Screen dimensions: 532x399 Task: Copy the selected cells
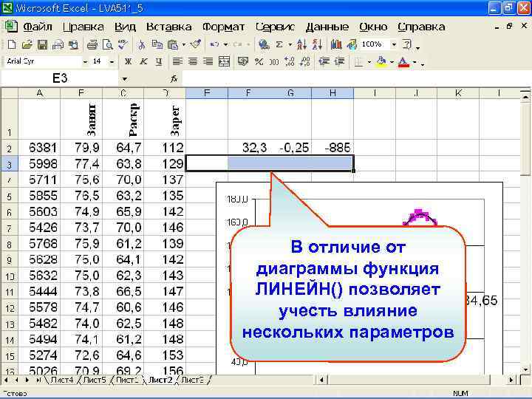157,44
